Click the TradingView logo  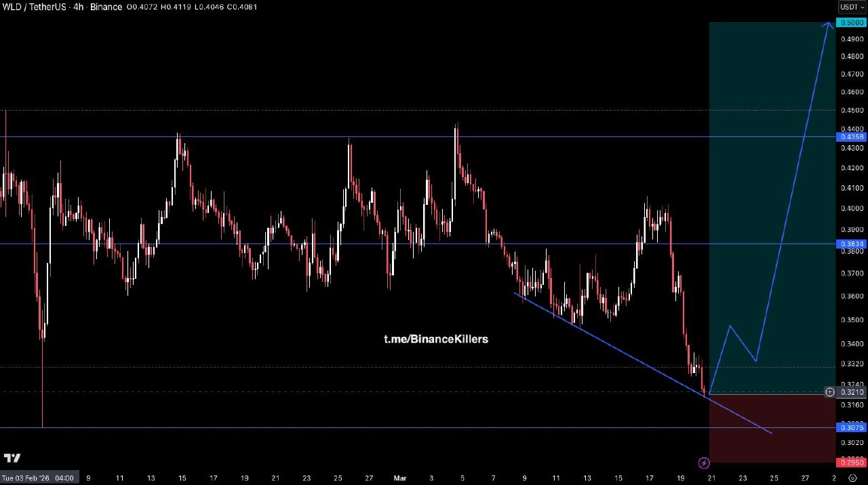coord(12,458)
